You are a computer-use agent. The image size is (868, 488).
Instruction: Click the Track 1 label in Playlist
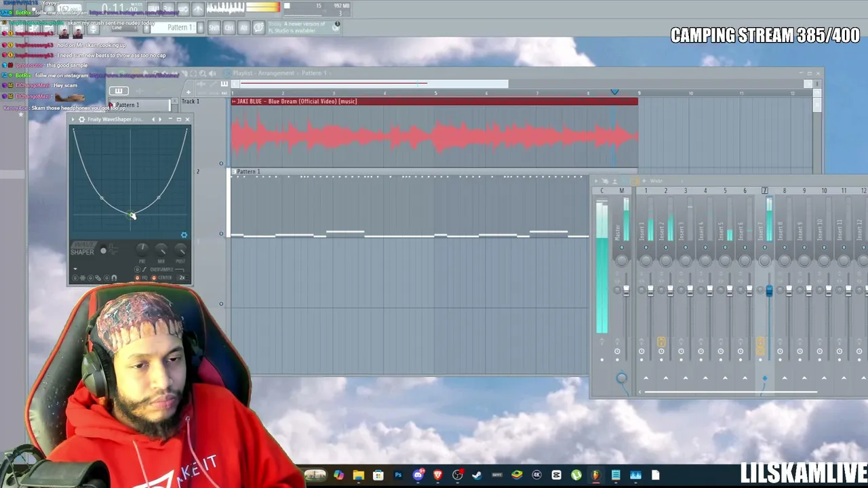coord(190,102)
